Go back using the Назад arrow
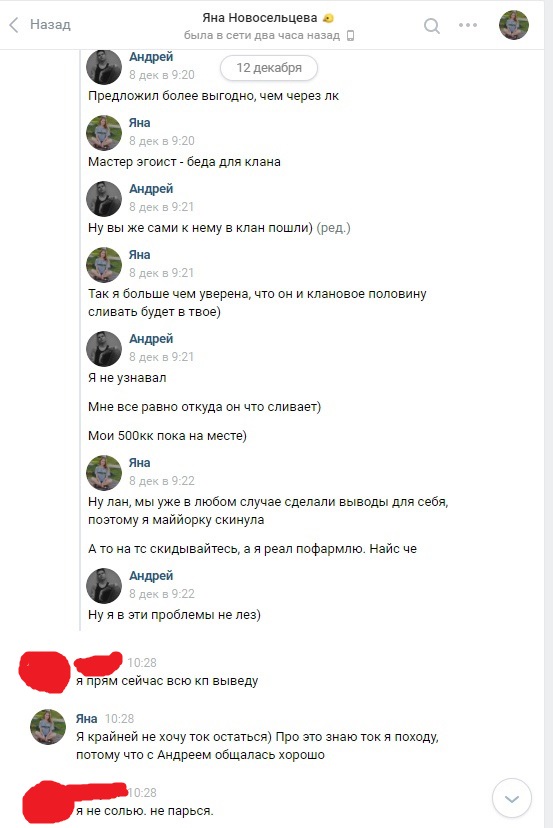This screenshot has width=553, height=828. coord(14,24)
